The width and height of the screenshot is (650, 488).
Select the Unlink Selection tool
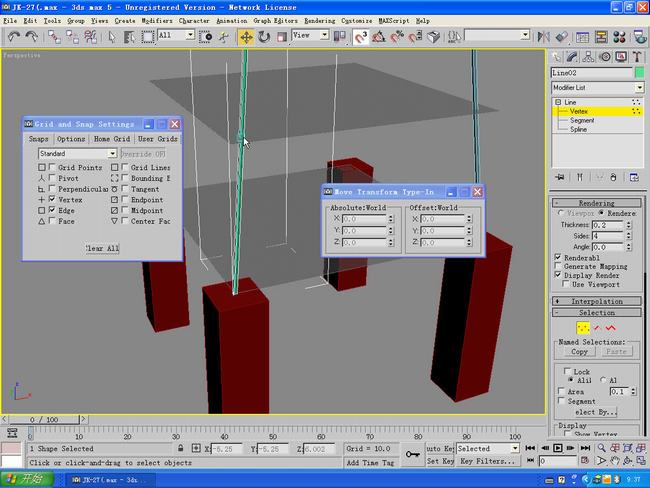(72, 37)
